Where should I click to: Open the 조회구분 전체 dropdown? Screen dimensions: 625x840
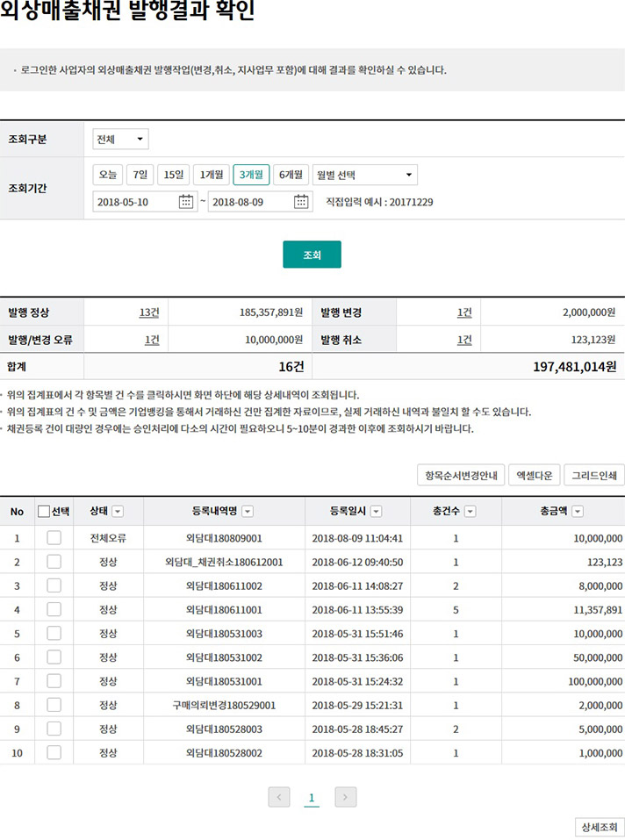[121, 140]
